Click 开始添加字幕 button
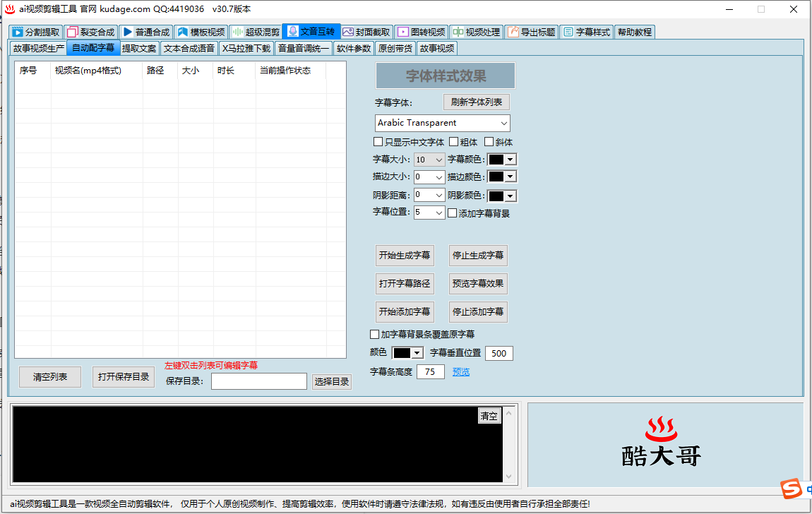The width and height of the screenshot is (812, 514). pos(405,311)
